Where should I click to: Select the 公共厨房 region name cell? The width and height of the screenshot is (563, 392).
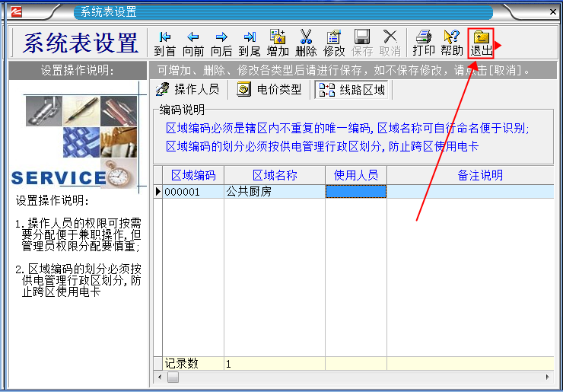(x=275, y=192)
